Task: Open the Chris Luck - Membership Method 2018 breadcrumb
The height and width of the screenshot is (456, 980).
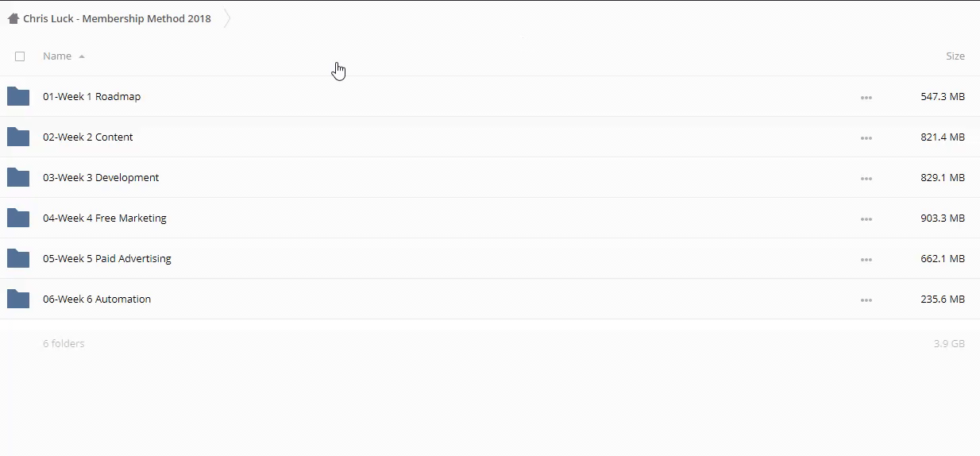Action: pyautogui.click(x=117, y=18)
